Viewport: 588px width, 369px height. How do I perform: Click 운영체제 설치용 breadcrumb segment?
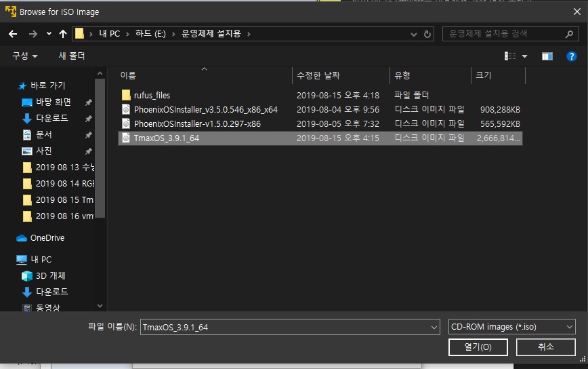coord(211,34)
